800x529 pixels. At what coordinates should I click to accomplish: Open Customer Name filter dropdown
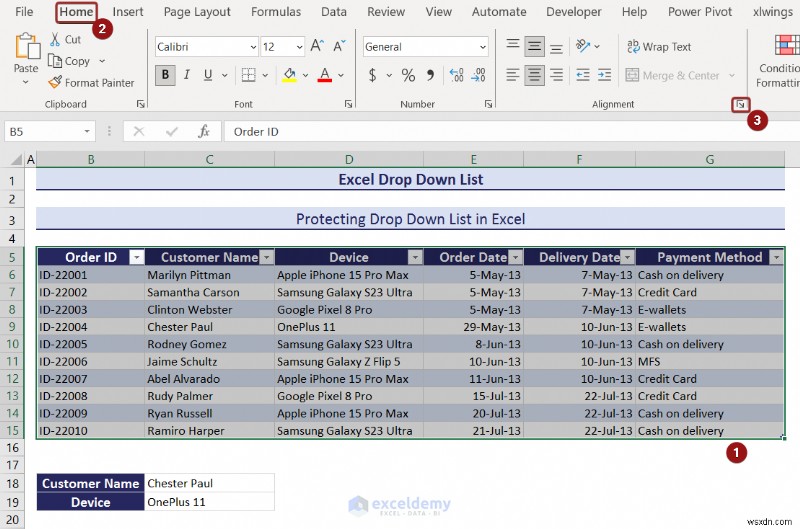point(267,257)
